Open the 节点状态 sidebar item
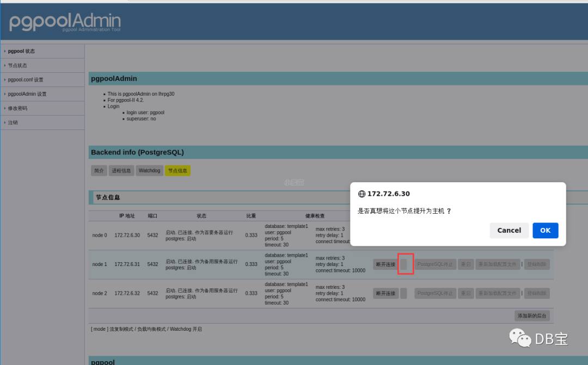The image size is (588, 365). pyautogui.click(x=17, y=65)
